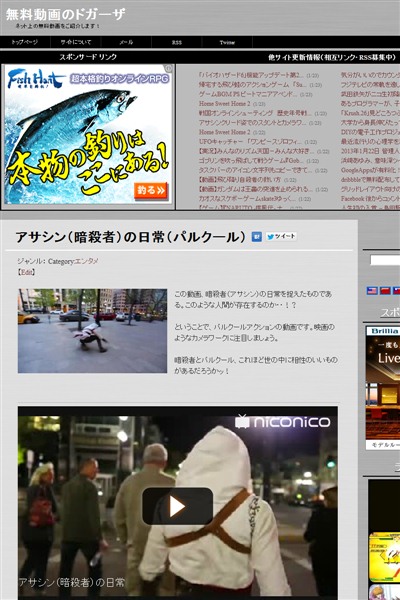Click the niconico logo on the video

click(282, 421)
